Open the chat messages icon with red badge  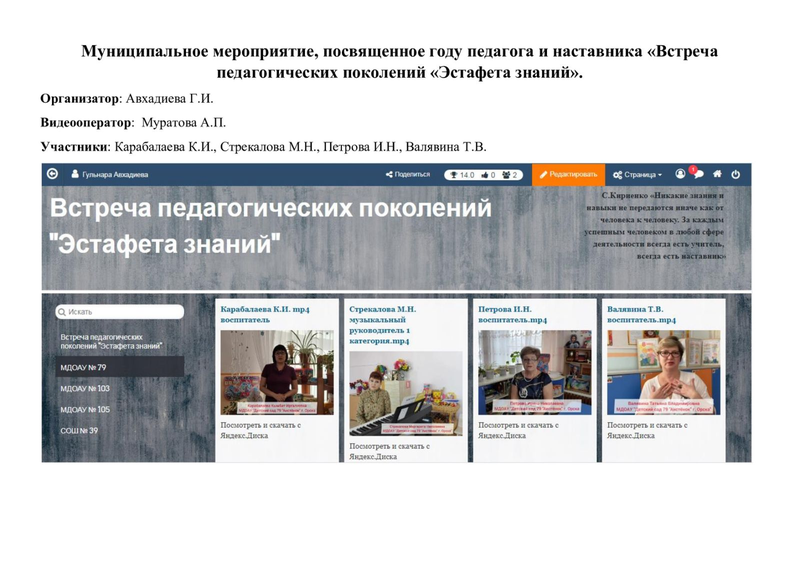(x=698, y=174)
